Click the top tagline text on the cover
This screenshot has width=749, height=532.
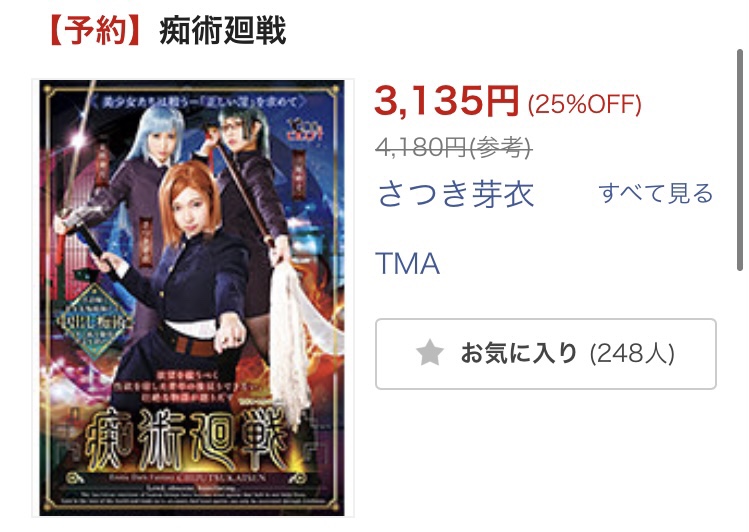196,101
